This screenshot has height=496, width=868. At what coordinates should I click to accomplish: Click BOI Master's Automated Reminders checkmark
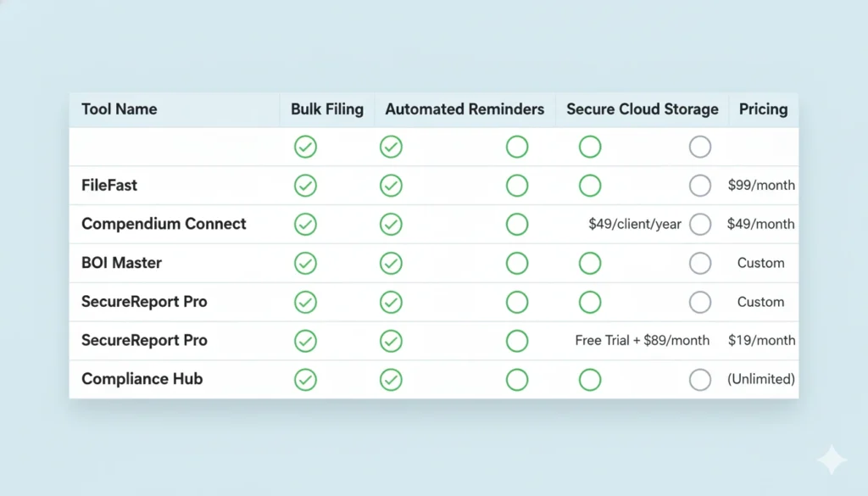pos(391,263)
